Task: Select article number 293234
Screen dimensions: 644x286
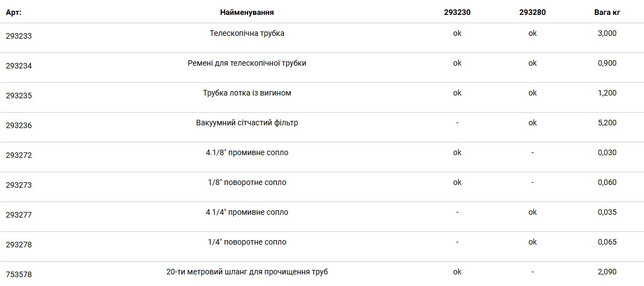Action: pos(19,66)
